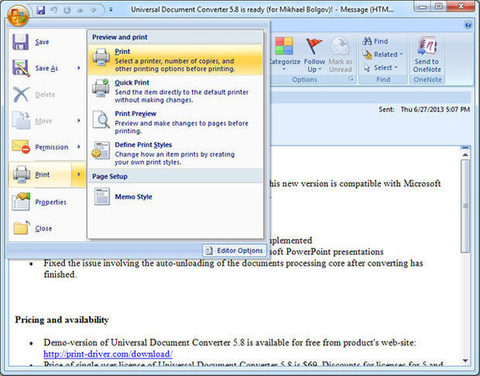Click Previous Item arrow in Quick Access toolbar
This screenshot has width=480, height=376.
[80, 10]
